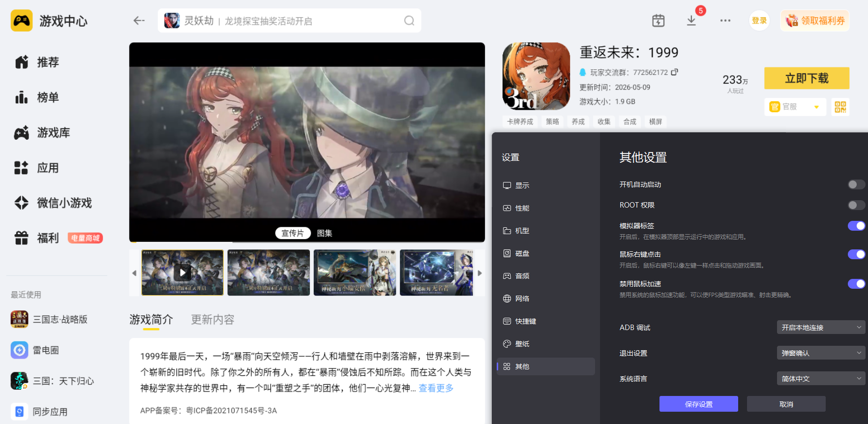Viewport: 868px width, 424px height.
Task: Open the ADB 调试 dropdown
Action: click(x=821, y=327)
